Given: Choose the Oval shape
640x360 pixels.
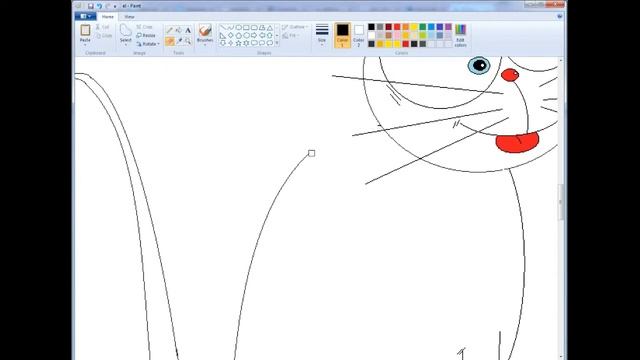Looking at the screenshot, I should [x=239, y=27].
